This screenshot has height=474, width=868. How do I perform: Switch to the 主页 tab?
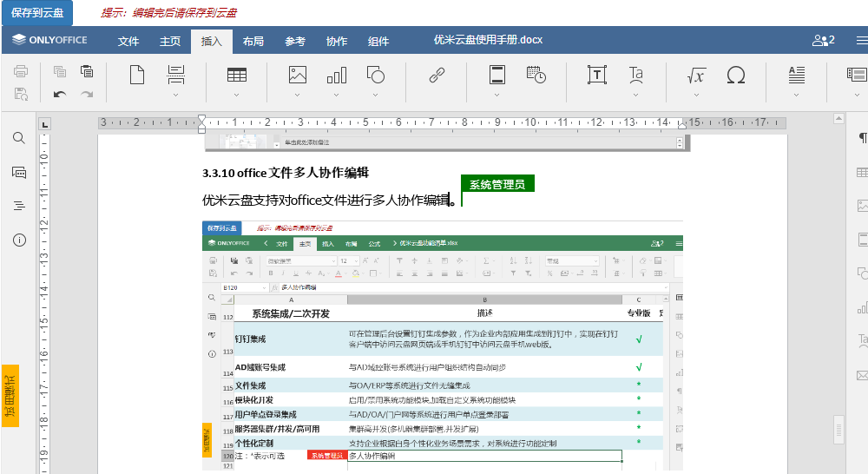tap(170, 41)
